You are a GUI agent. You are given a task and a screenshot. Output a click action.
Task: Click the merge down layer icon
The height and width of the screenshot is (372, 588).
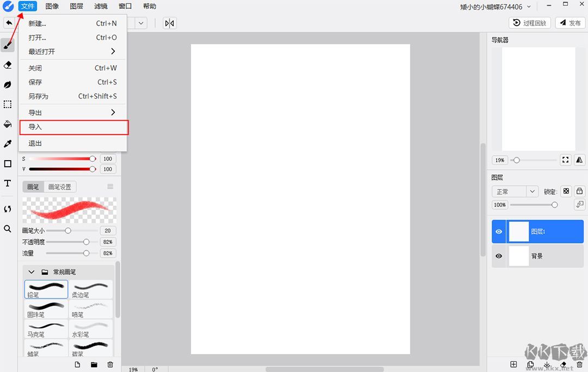click(x=547, y=364)
